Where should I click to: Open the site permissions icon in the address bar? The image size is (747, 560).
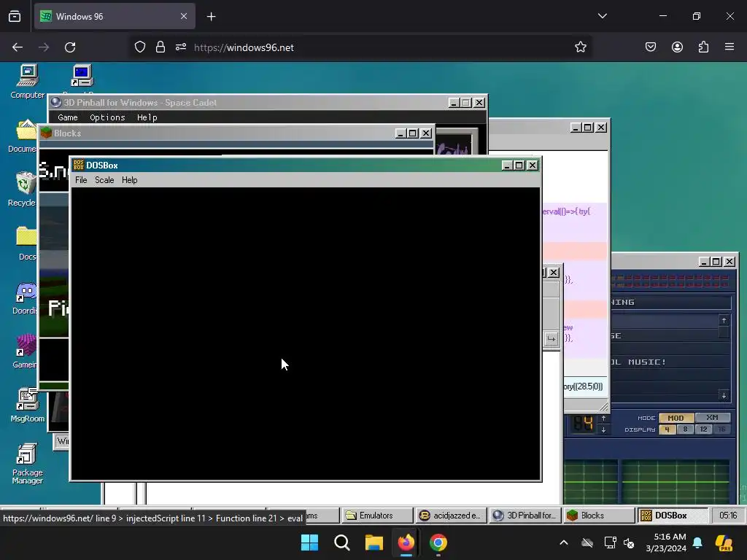pyautogui.click(x=181, y=47)
